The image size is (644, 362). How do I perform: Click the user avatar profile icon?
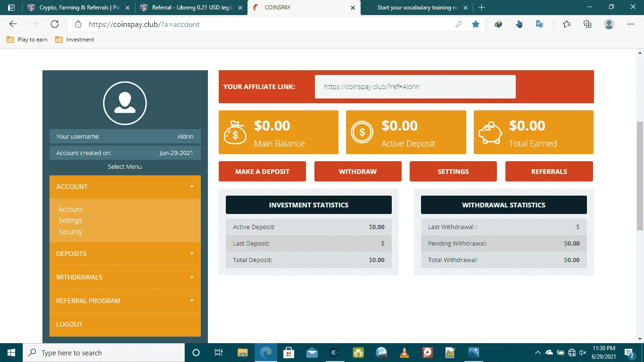(125, 103)
